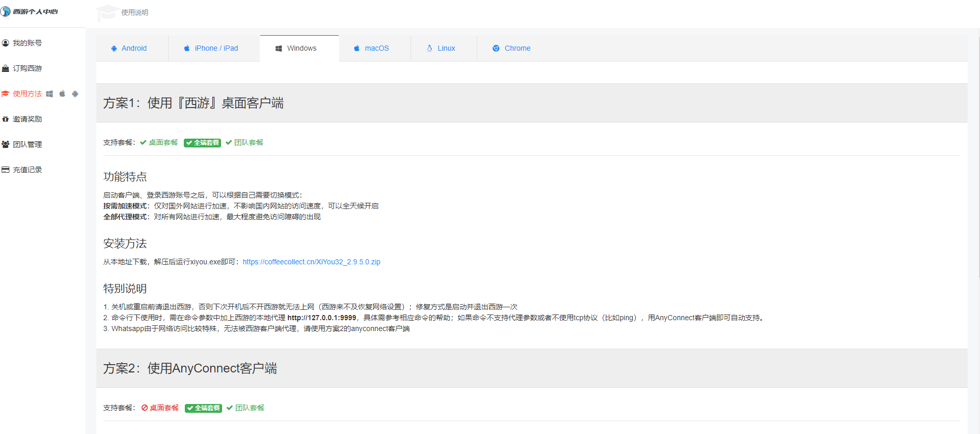Click the bold 全部代理模式 text
Viewport: 980px width, 434px height.
[125, 217]
